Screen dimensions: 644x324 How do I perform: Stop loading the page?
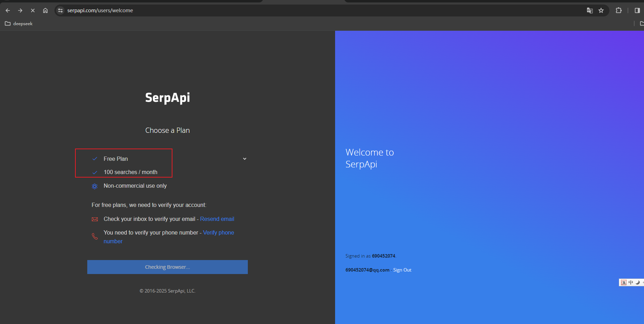(x=33, y=10)
